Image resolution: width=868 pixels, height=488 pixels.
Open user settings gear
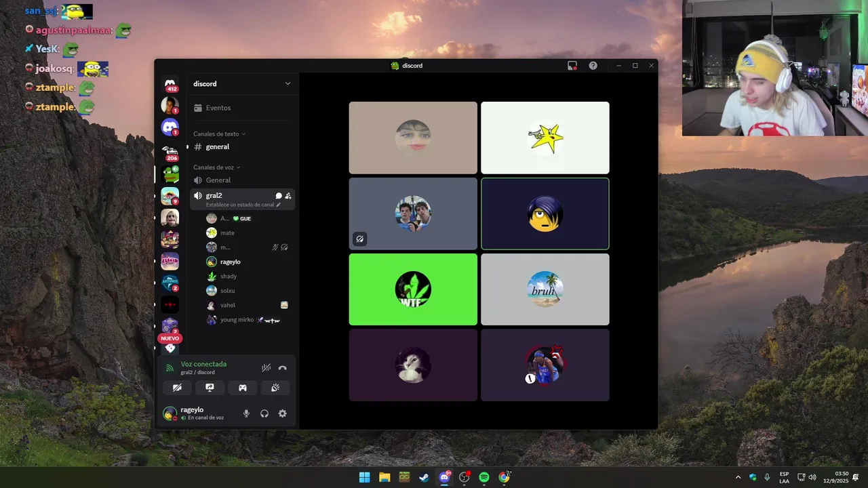pos(283,413)
